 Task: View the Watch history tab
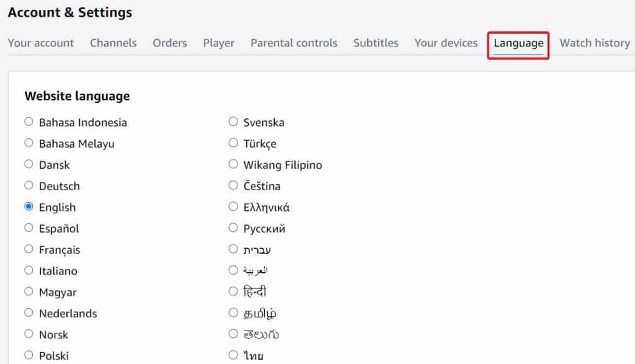pyautogui.click(x=594, y=43)
